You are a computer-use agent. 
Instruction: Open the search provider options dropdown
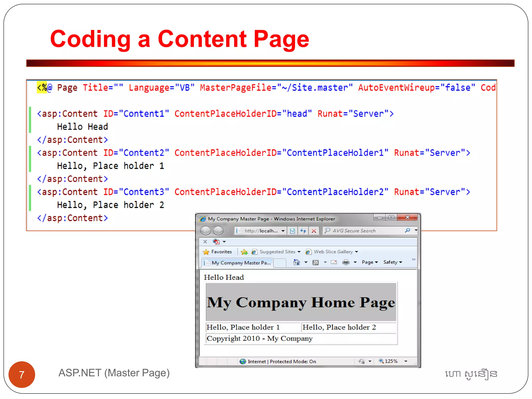[416, 230]
